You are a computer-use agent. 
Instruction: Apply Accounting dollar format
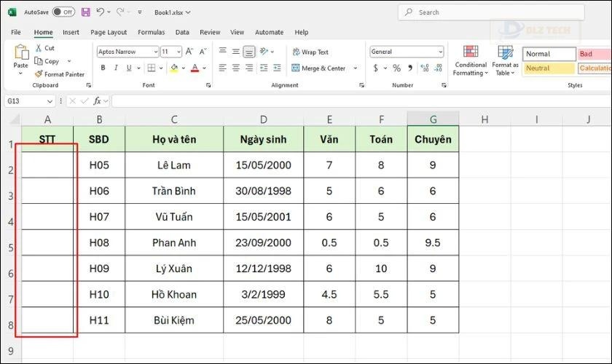375,68
